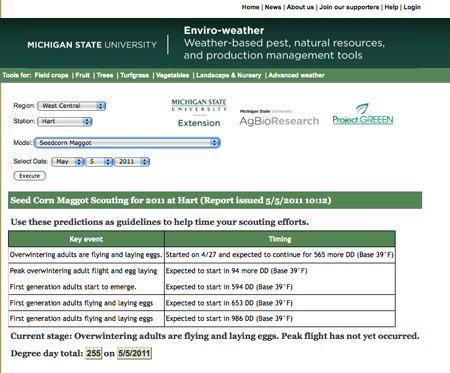
Task: Open Field crops tools menu
Action: pyautogui.click(x=51, y=75)
